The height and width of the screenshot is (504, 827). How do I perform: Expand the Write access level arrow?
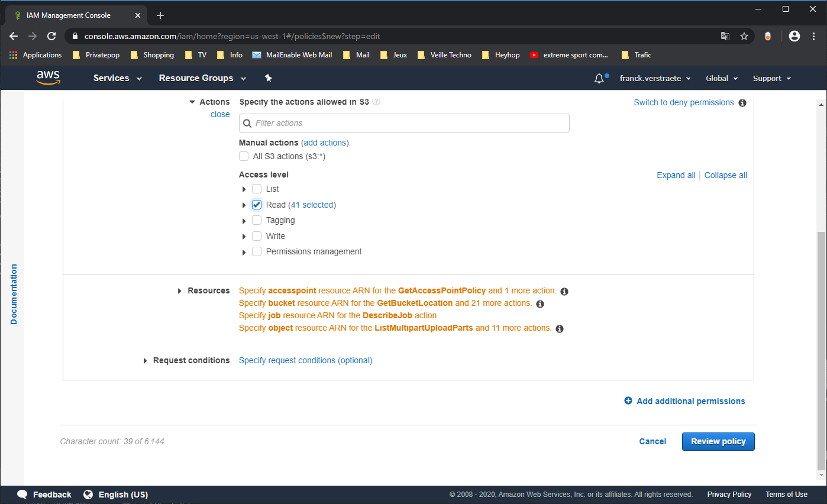pos(244,237)
